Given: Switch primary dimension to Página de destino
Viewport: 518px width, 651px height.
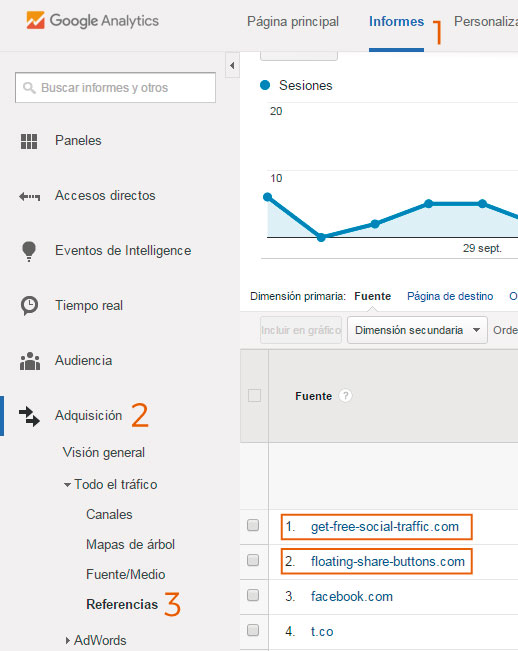Looking at the screenshot, I should coord(450,296).
